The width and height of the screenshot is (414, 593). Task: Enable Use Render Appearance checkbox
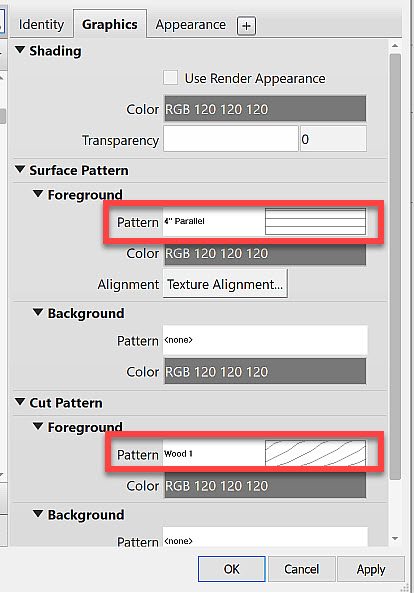pyautogui.click(x=171, y=78)
